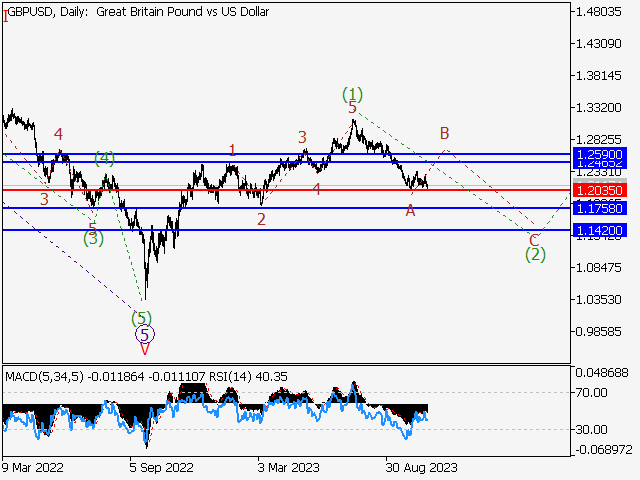Click the 1.38145 price axis value
The image size is (640, 480).
[x=598, y=76]
